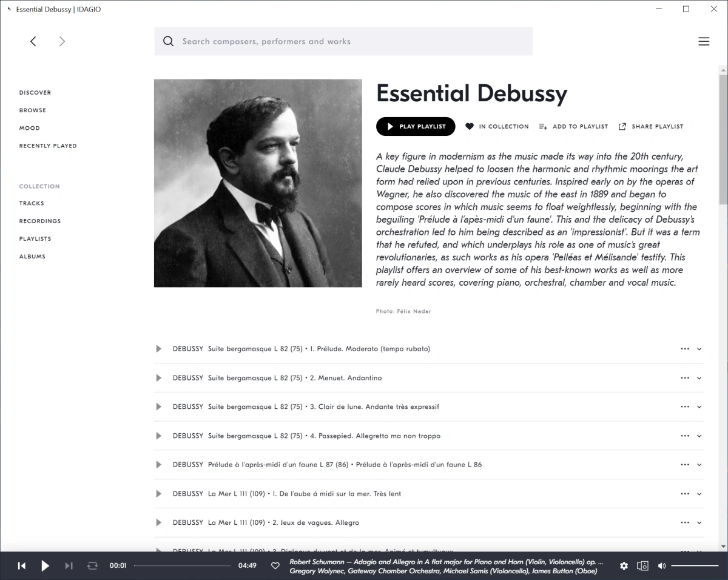
Task: Expand details for Clair de lune track
Action: (x=699, y=406)
